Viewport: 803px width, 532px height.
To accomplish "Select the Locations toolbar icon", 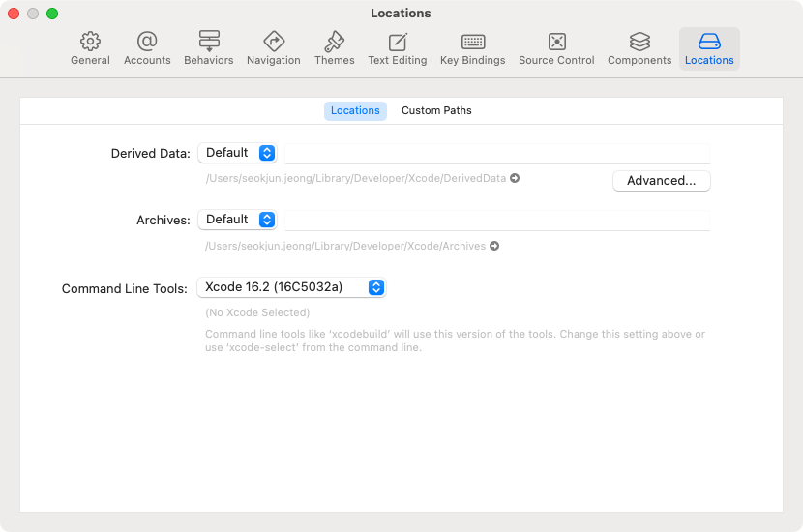I will [709, 48].
